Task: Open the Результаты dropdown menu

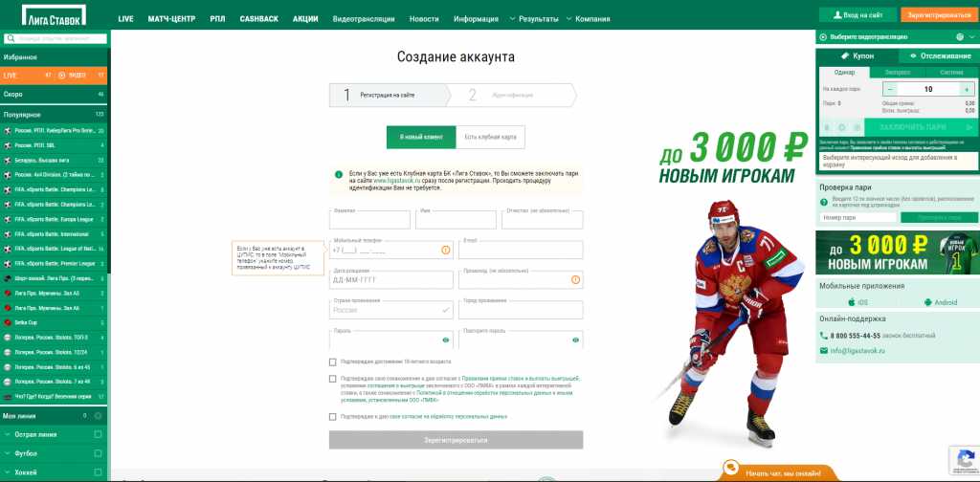Action: tap(534, 19)
